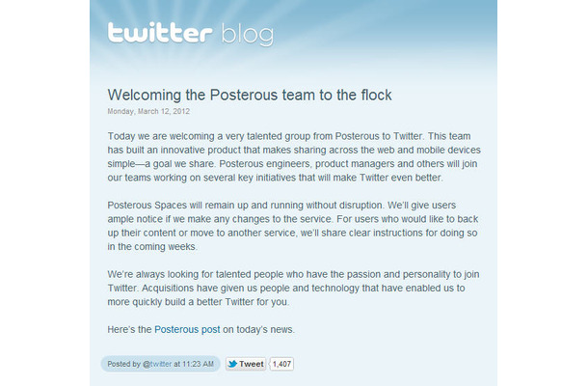This screenshot has width=588, height=386.
Task: Click the twitter wordmark logo in header
Action: point(160,32)
